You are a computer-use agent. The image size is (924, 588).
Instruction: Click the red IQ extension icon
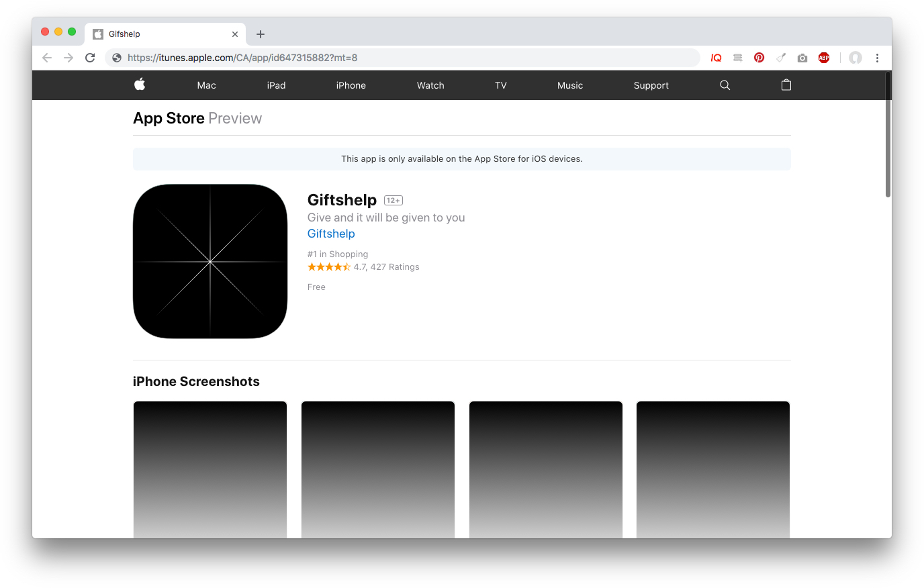716,58
